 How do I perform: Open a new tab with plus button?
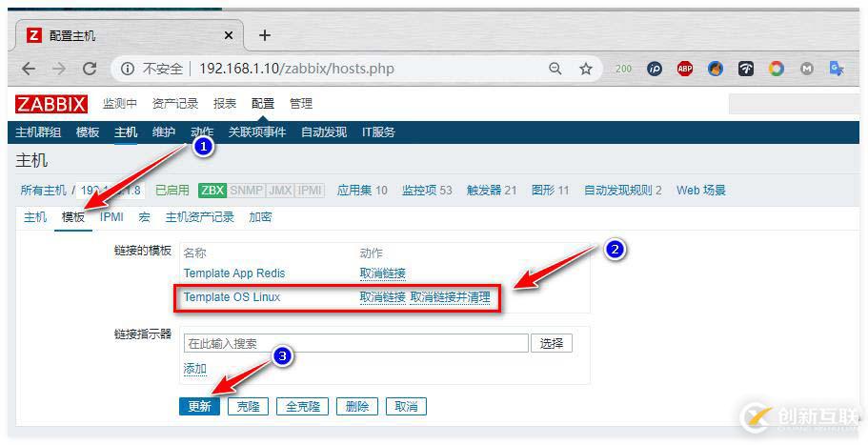click(265, 35)
